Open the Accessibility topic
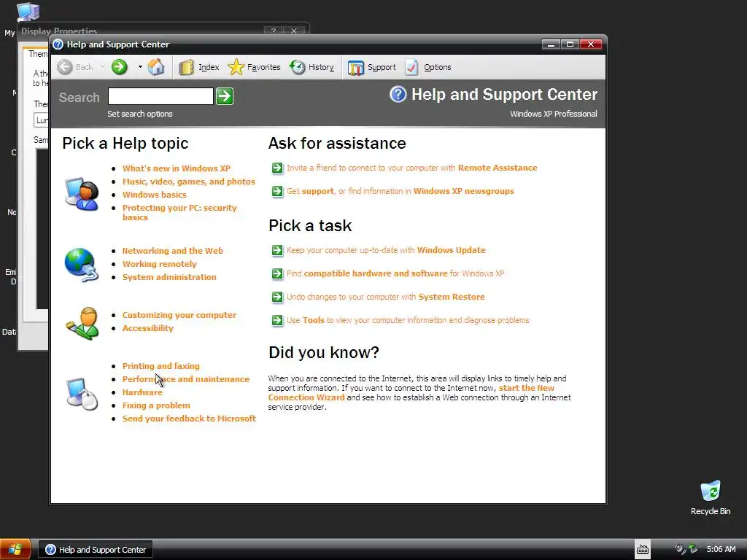This screenshot has height=560, width=747. (x=147, y=328)
